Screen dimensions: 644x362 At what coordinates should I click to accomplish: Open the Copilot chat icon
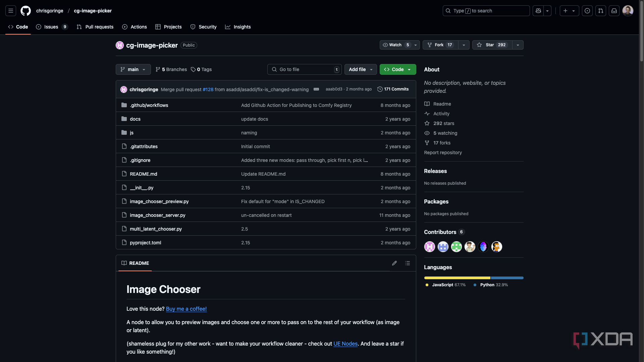tap(538, 11)
